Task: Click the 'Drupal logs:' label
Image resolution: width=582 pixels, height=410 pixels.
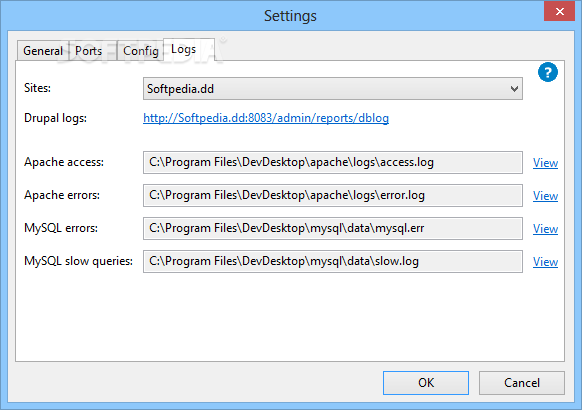Action: click(55, 118)
